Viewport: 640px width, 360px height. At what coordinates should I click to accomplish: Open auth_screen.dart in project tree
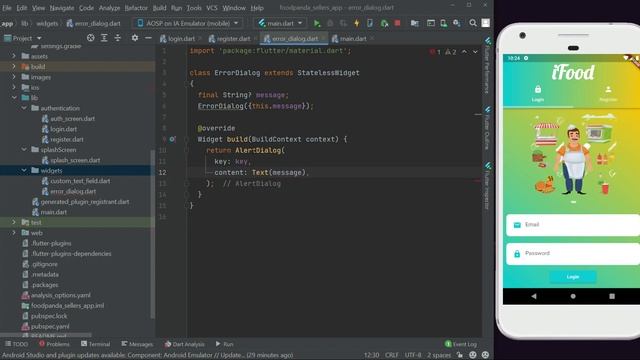point(68,118)
